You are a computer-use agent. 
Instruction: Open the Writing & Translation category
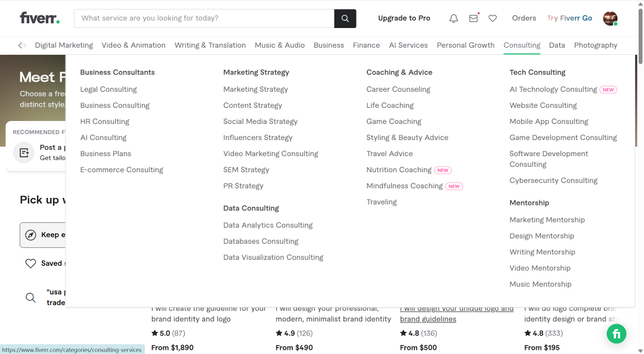(x=210, y=45)
